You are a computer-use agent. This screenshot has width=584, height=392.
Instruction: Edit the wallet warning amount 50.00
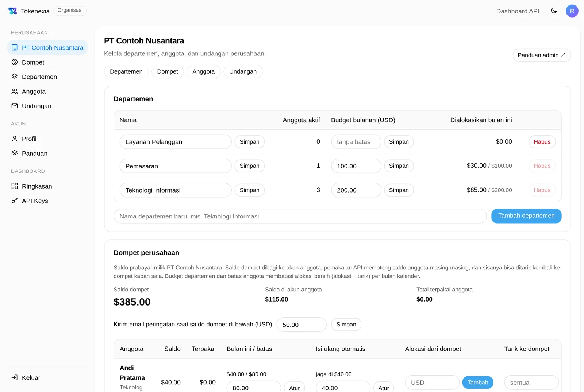coord(301,325)
